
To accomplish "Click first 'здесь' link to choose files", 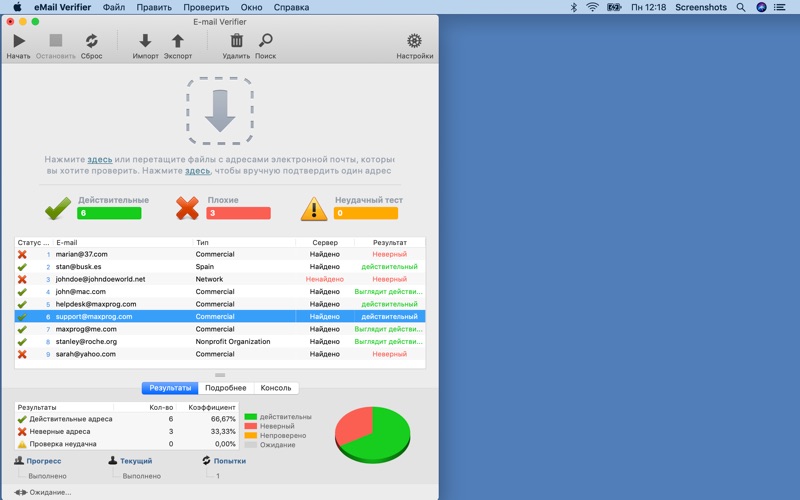I will tap(99, 160).
